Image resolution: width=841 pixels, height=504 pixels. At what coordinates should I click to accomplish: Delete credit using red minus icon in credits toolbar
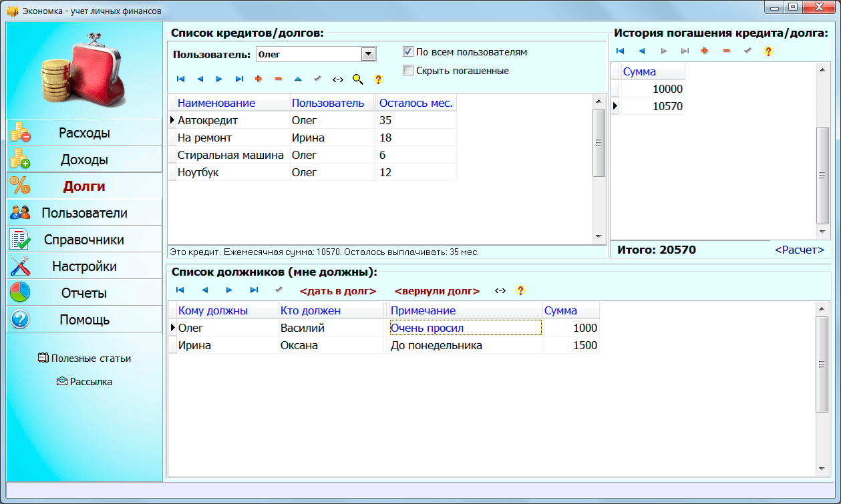(279, 79)
